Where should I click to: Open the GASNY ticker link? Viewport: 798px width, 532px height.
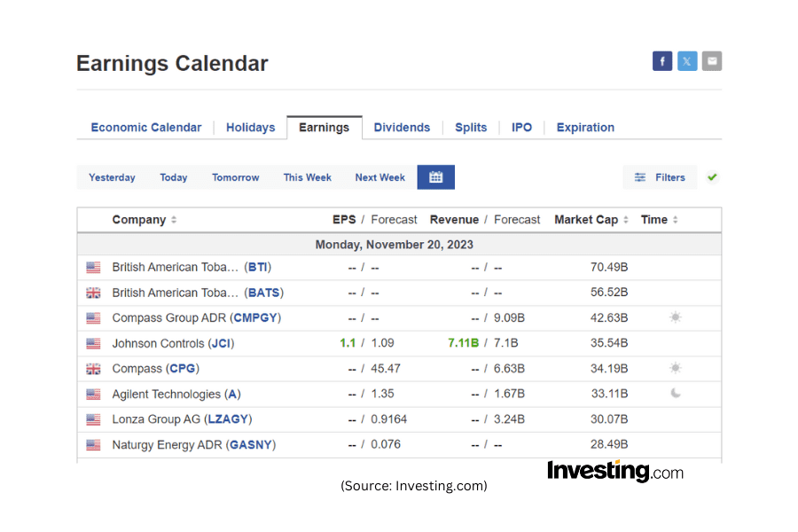250,445
